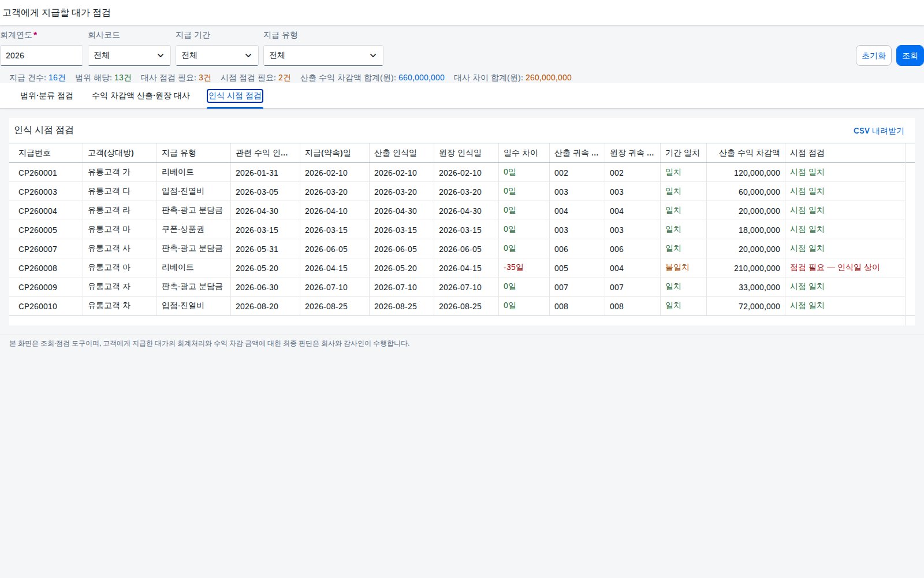
Task: Select row CP260003
Action: (457, 191)
